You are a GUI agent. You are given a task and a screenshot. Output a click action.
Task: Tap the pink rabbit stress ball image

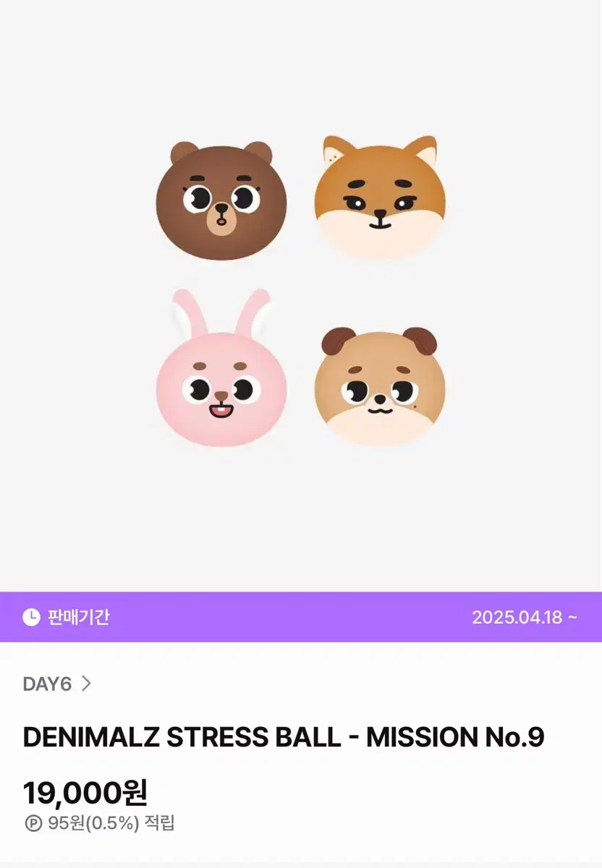click(x=221, y=369)
